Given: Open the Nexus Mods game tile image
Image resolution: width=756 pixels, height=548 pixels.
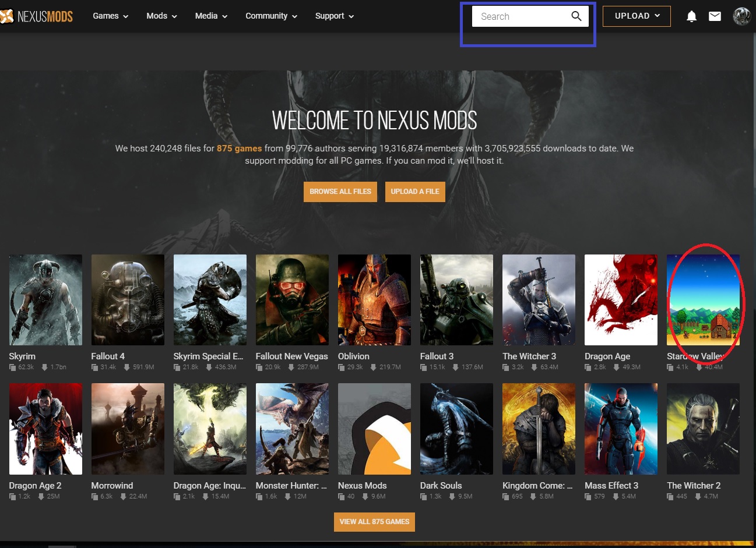Looking at the screenshot, I should click(x=374, y=429).
